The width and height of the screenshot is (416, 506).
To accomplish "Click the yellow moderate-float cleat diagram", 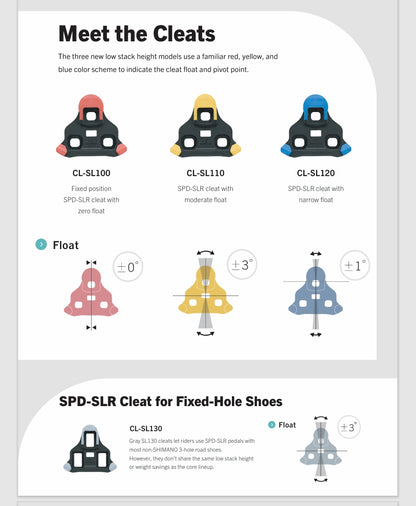I will click(x=205, y=293).
